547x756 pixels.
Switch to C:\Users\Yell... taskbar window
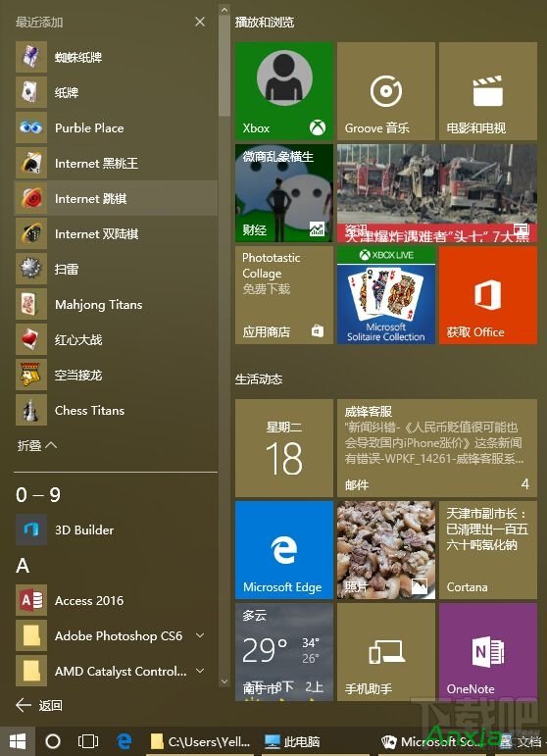200,741
